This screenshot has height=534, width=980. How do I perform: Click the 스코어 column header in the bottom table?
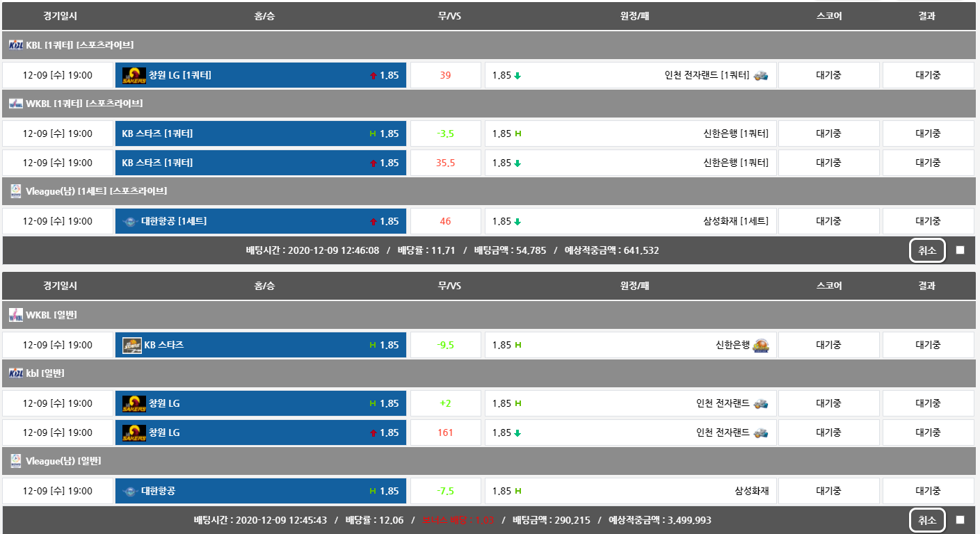[828, 286]
